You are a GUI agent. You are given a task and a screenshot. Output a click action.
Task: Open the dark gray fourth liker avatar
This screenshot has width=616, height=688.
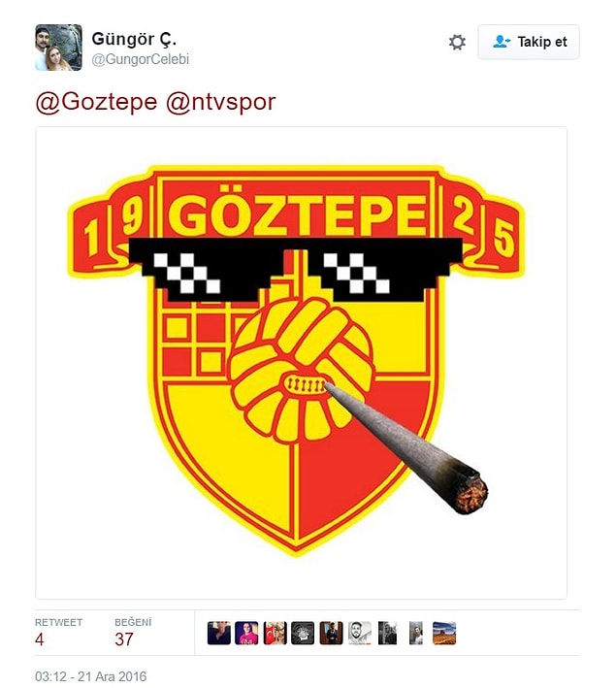pos(303,633)
